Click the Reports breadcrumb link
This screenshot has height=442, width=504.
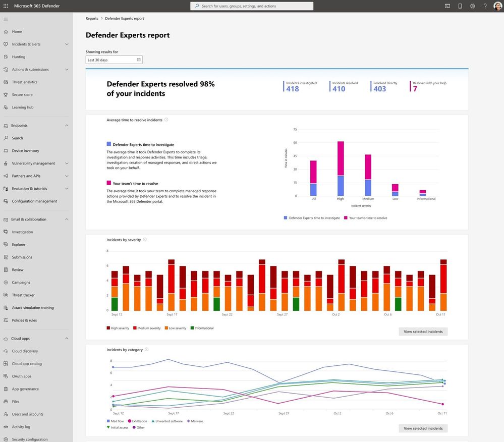(92, 18)
